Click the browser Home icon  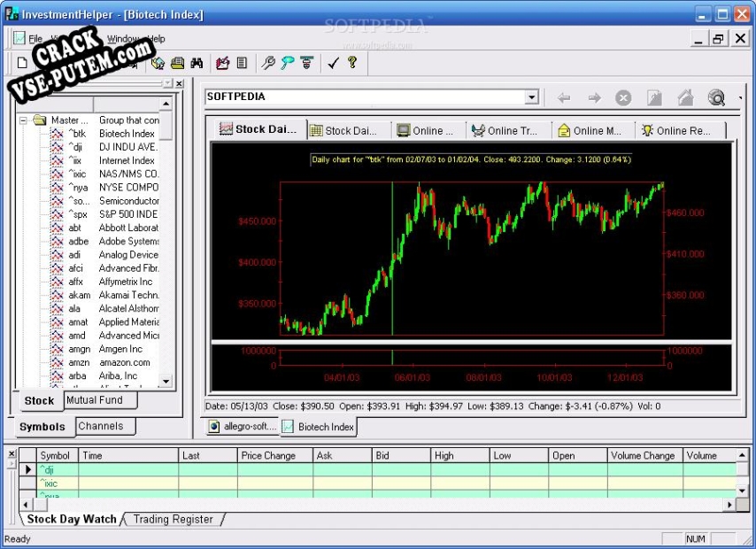685,98
